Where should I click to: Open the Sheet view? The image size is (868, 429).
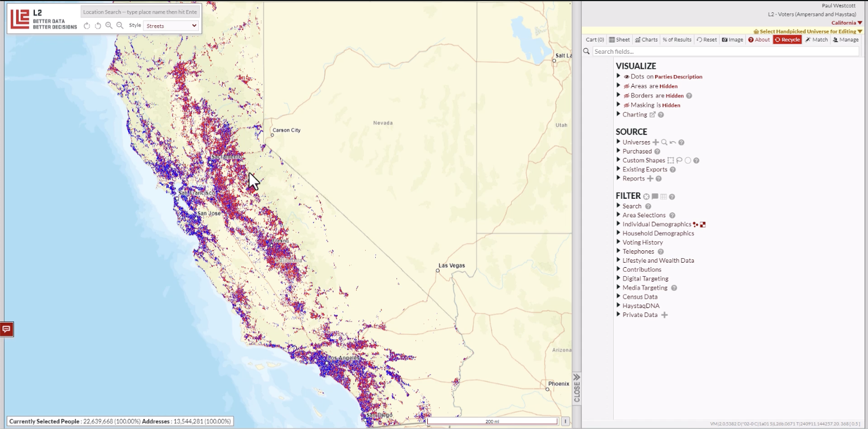pos(619,40)
